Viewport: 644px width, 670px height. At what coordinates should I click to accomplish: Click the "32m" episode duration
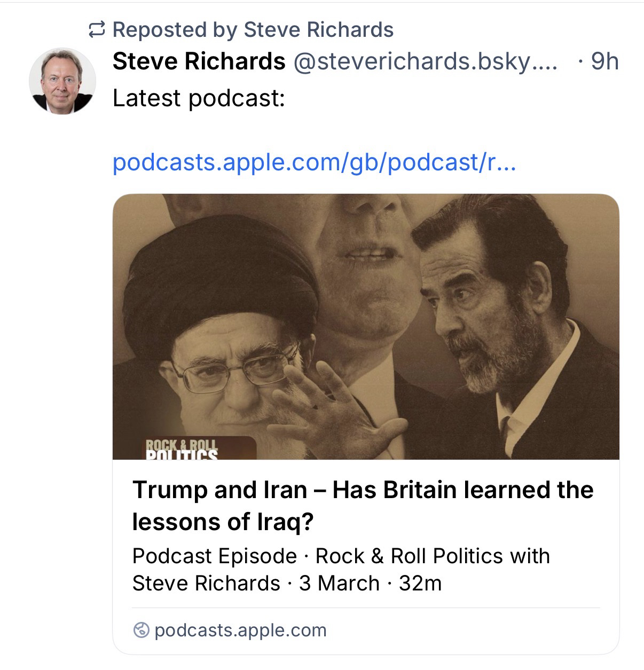(420, 583)
